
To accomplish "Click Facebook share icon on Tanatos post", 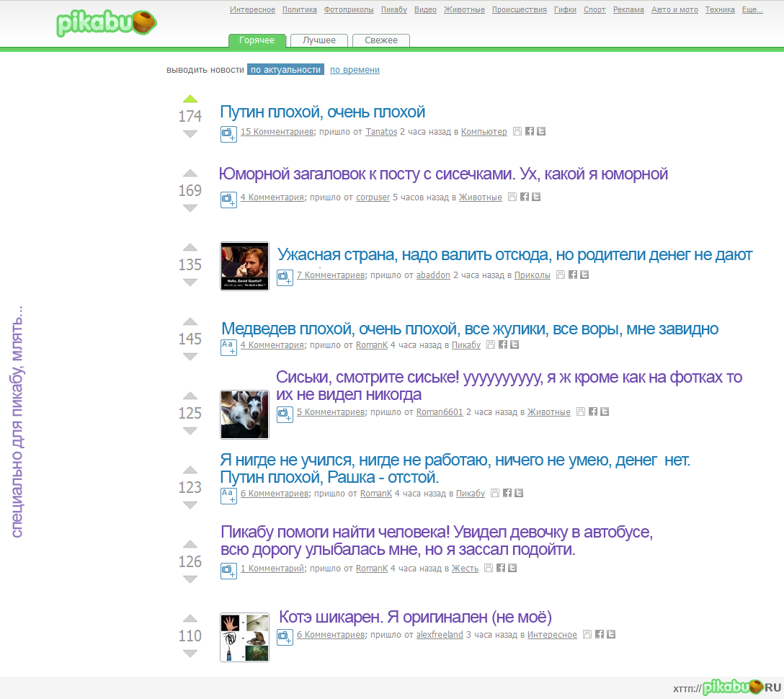I will (530, 131).
